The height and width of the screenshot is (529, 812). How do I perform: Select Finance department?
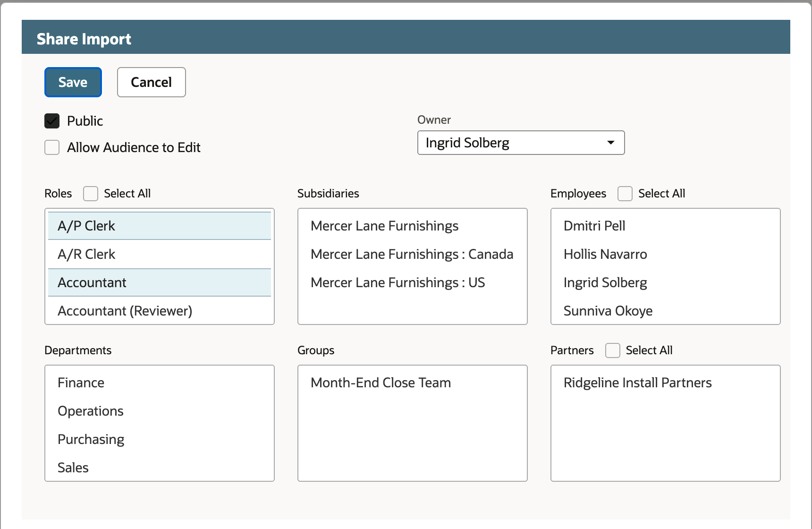pyautogui.click(x=160, y=383)
